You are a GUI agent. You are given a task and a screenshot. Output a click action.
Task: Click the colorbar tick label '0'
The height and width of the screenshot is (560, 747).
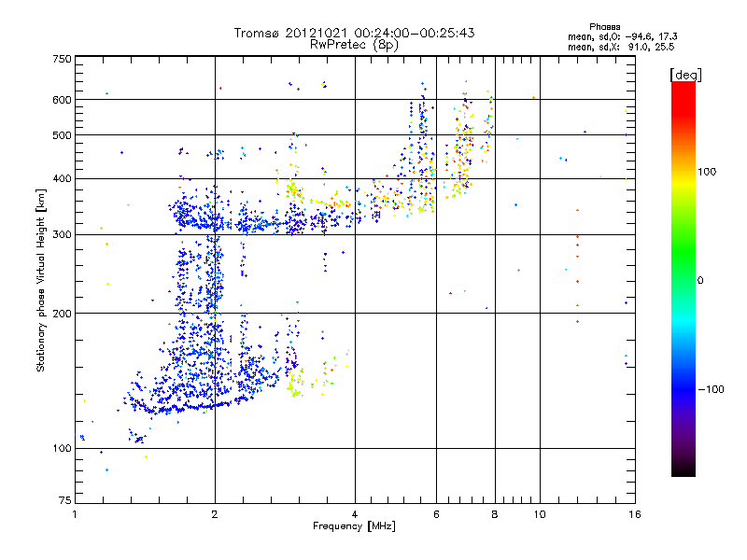[x=700, y=281]
